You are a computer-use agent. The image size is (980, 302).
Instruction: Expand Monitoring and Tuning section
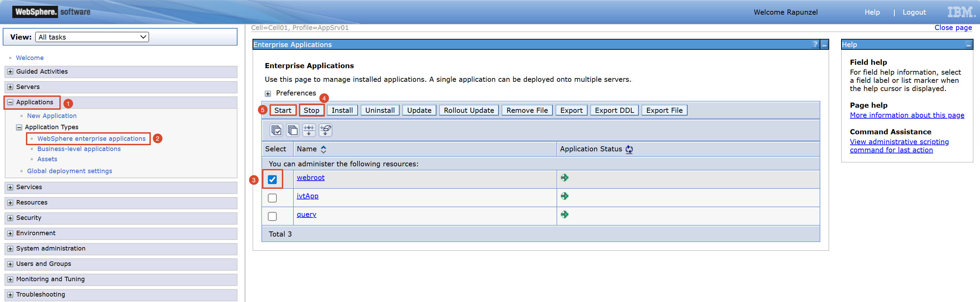10,279
